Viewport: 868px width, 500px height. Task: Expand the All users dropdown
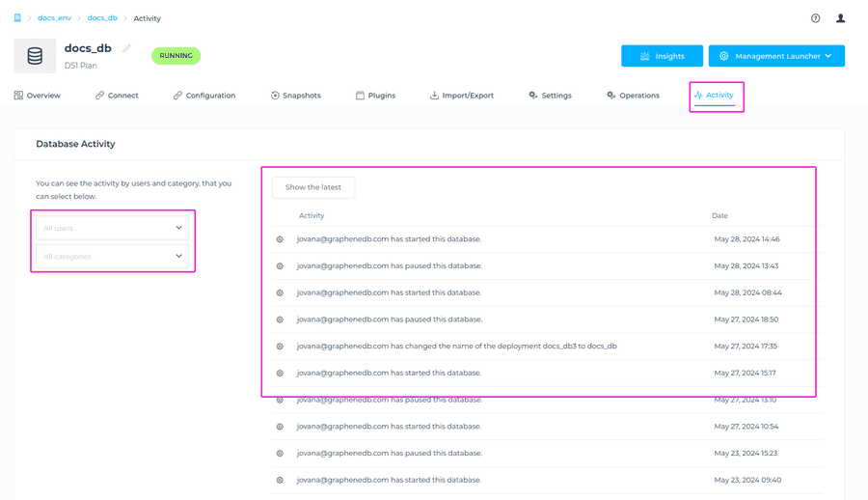click(x=113, y=228)
